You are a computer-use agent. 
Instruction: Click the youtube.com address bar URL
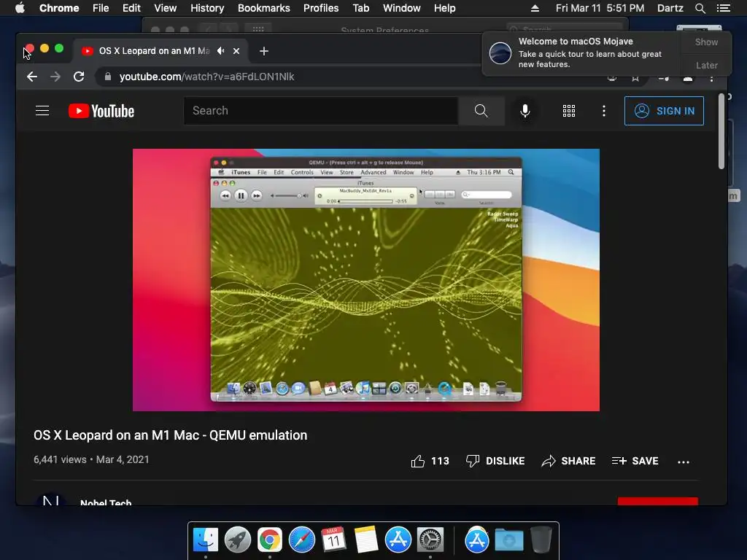(x=206, y=77)
